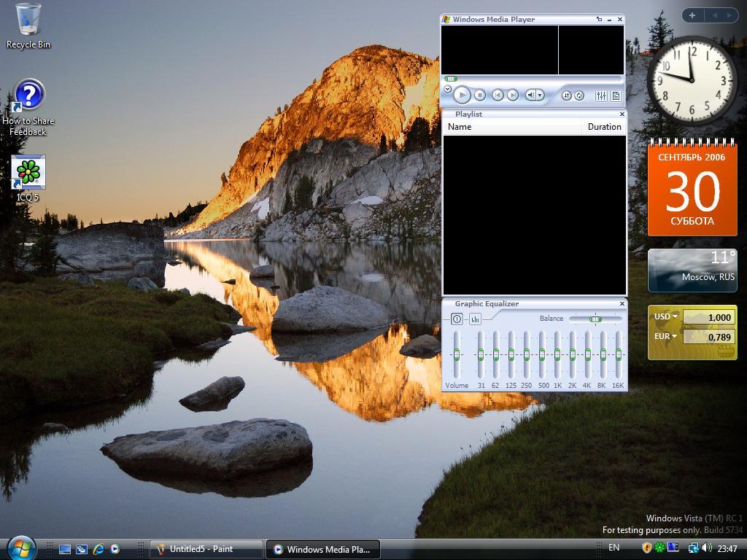
Task: Adjust the 16K equalizer band
Action: click(x=618, y=355)
